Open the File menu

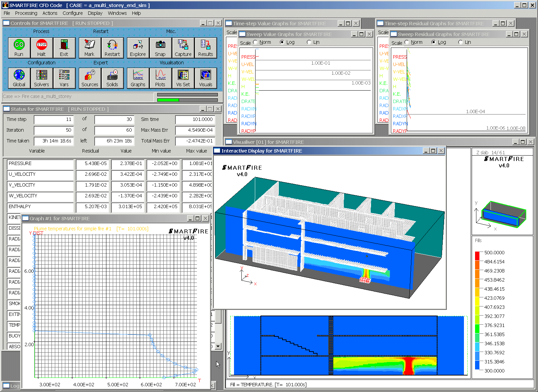pyautogui.click(x=7, y=13)
